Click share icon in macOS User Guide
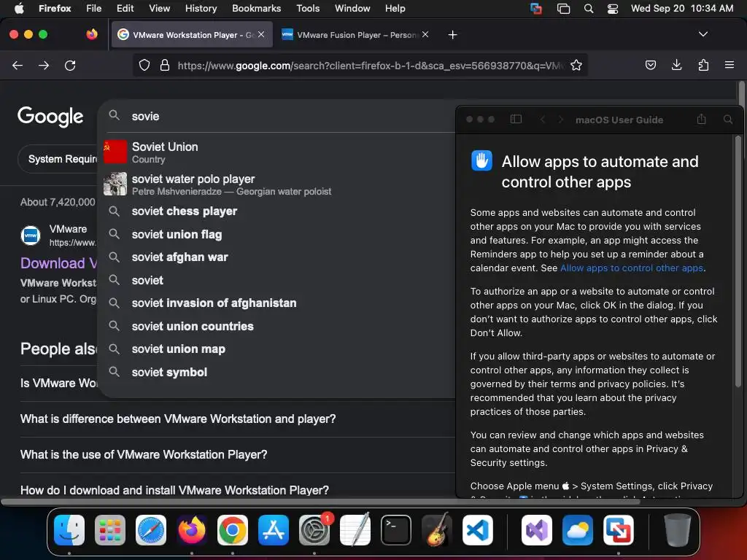Screen dimensions: 747x560 point(701,119)
